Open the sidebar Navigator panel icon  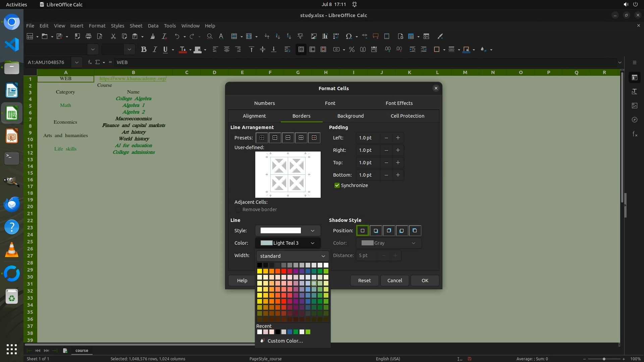635,120
